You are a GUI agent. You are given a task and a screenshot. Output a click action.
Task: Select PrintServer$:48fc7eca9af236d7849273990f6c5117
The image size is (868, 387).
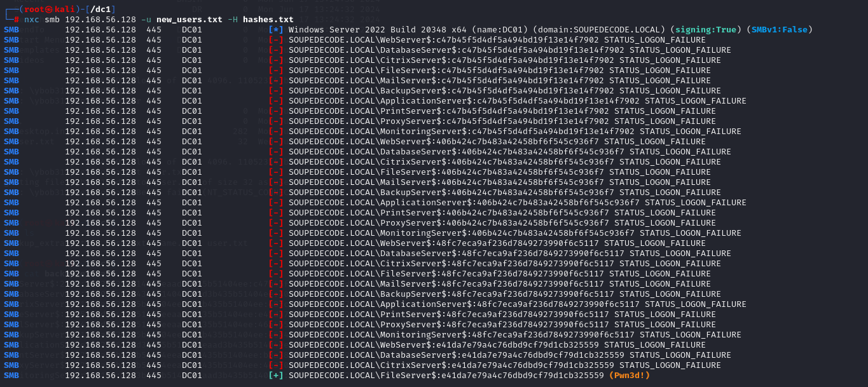click(495, 315)
